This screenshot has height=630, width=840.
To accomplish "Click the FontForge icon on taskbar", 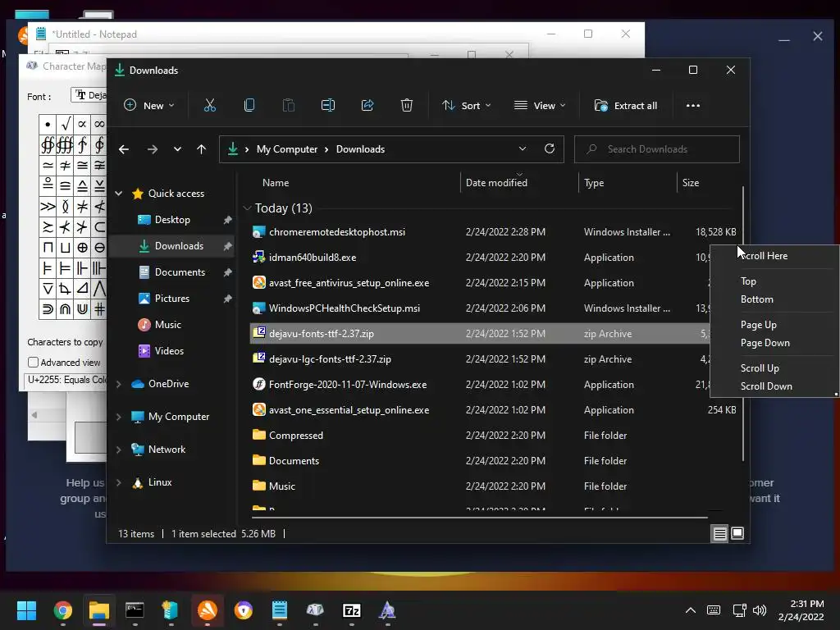I will tap(387, 610).
